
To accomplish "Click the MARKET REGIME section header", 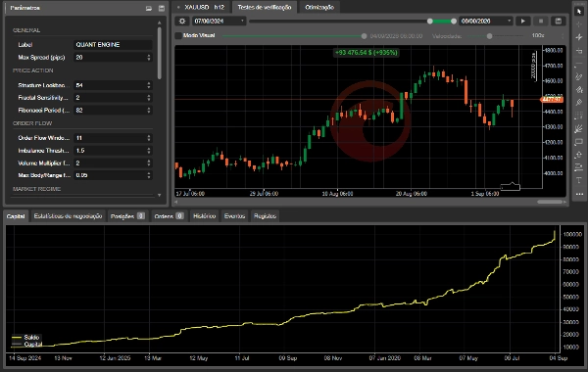I will 37,189.
